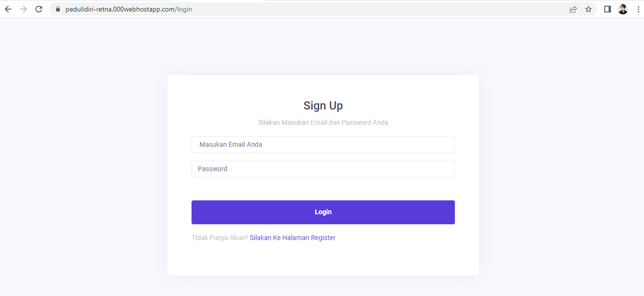Reload the current page
Screen dimensions: 644x296
[39, 9]
